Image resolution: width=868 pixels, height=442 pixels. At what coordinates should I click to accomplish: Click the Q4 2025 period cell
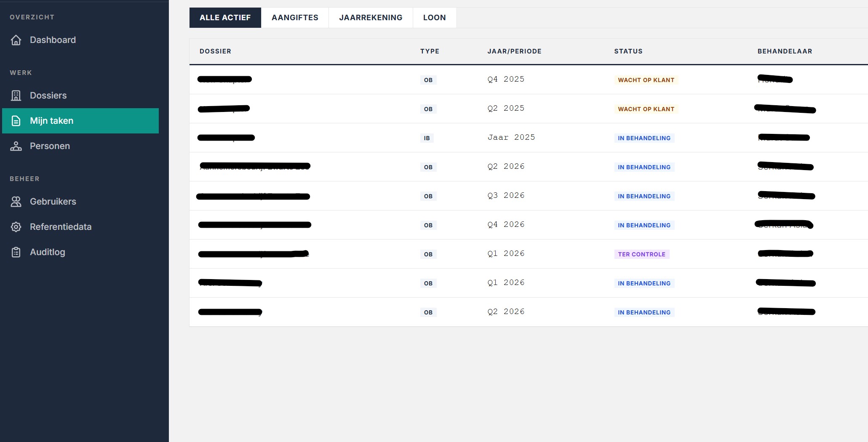(x=506, y=79)
